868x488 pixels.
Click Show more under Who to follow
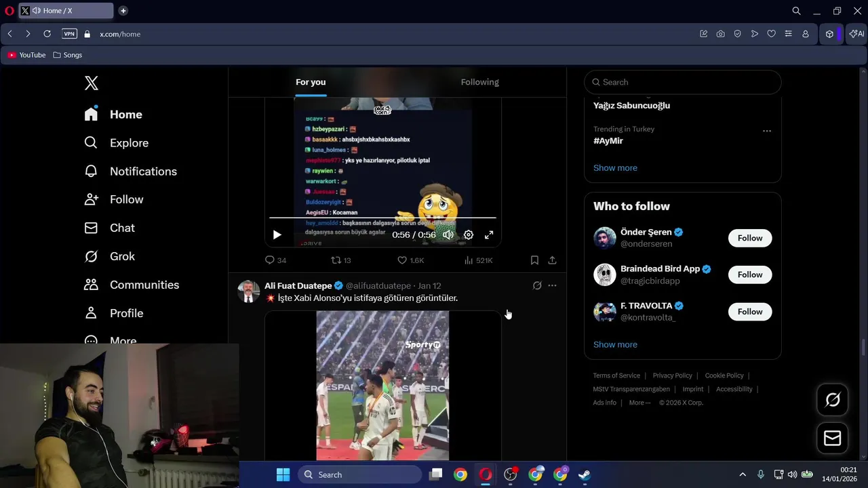(615, 345)
